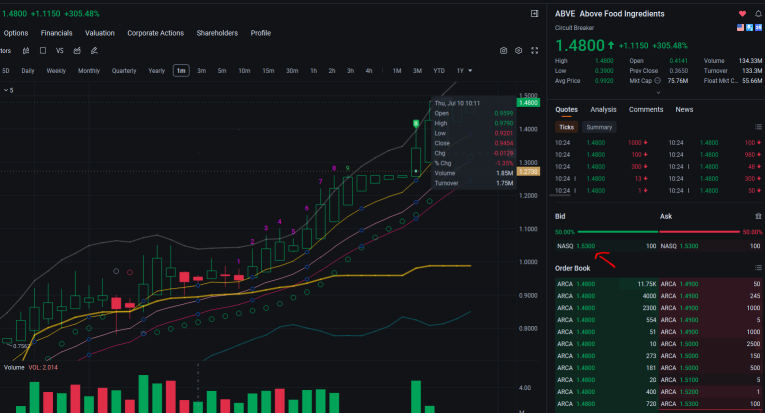Open the Profile tab
Viewport: 765px width, 413px height.
click(x=261, y=33)
